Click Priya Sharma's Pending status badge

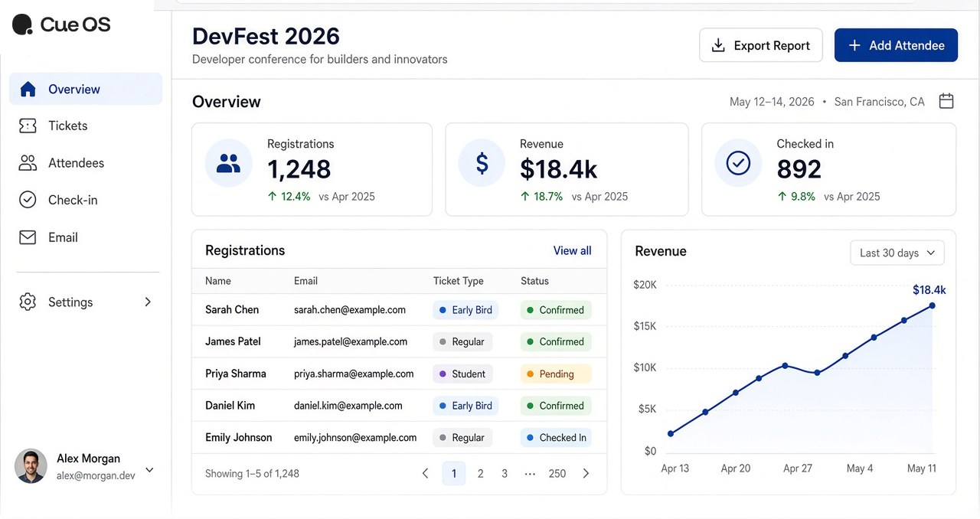[556, 374]
